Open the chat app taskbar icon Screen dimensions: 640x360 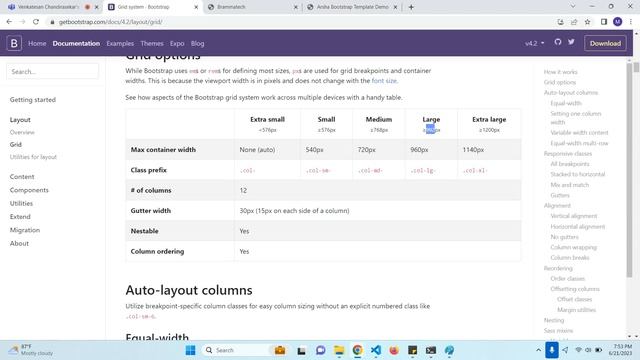320,350
